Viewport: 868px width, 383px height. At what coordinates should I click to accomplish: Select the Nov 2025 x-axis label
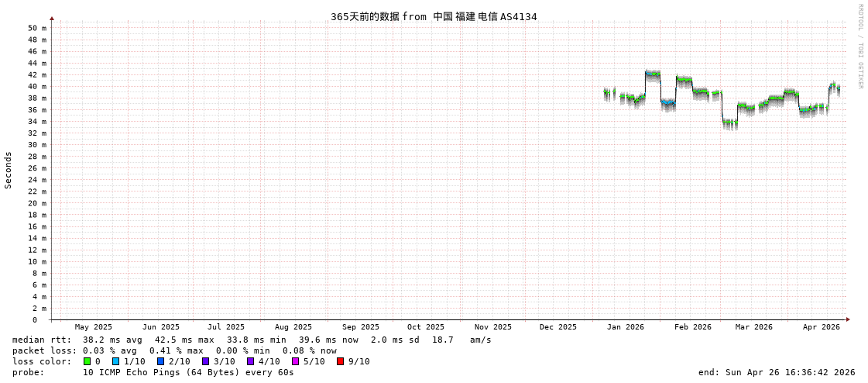click(x=492, y=327)
